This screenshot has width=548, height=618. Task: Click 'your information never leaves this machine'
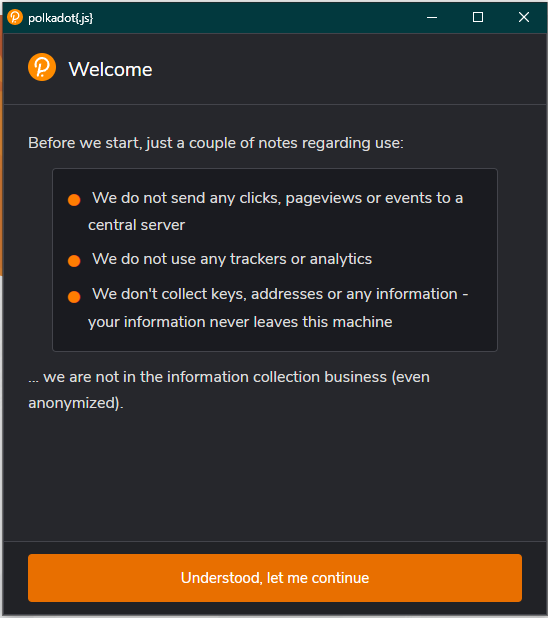tap(240, 322)
